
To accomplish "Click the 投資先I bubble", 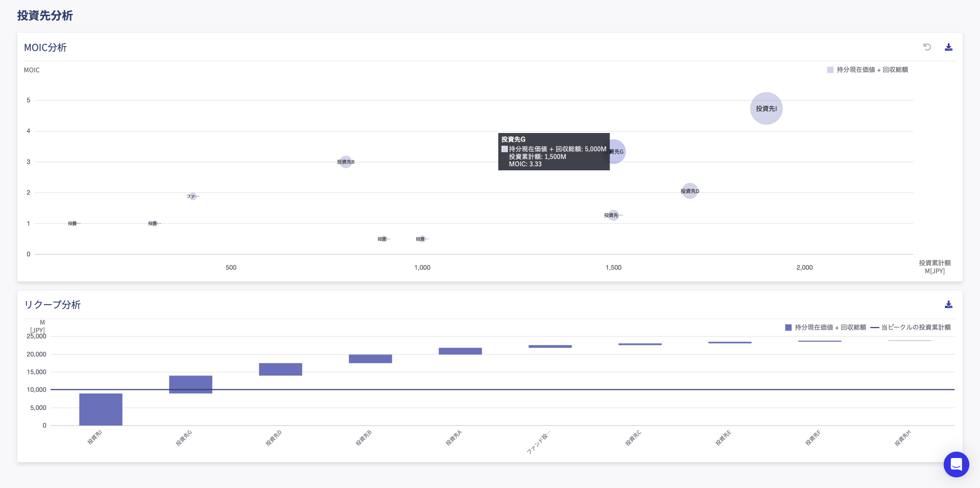I will point(766,108).
